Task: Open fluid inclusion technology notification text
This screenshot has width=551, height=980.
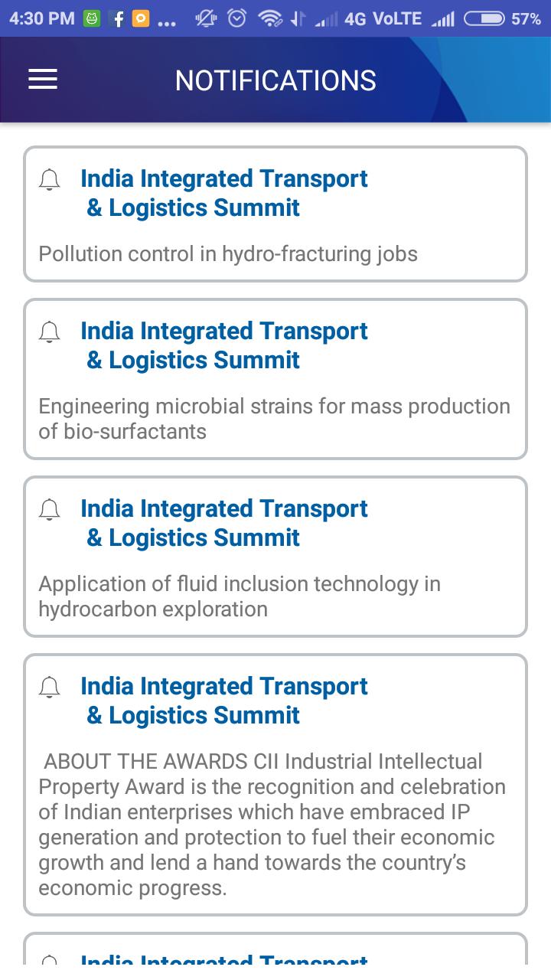Action: click(239, 596)
